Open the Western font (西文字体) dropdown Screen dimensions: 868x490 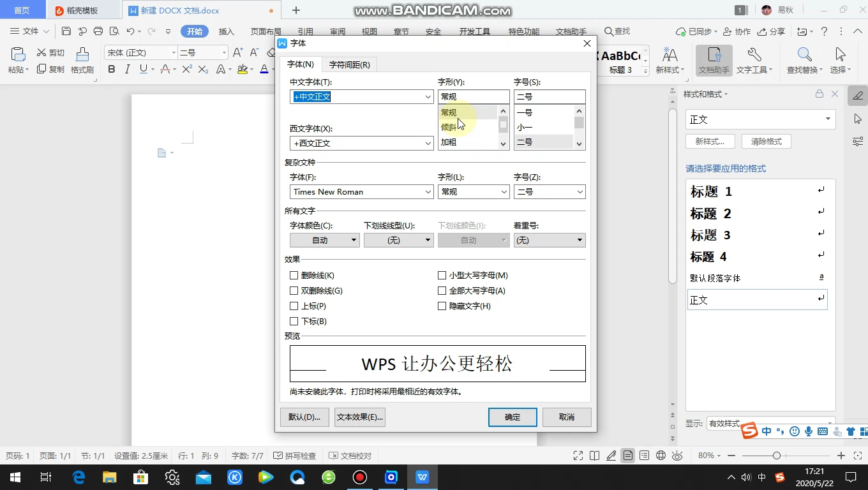(429, 143)
